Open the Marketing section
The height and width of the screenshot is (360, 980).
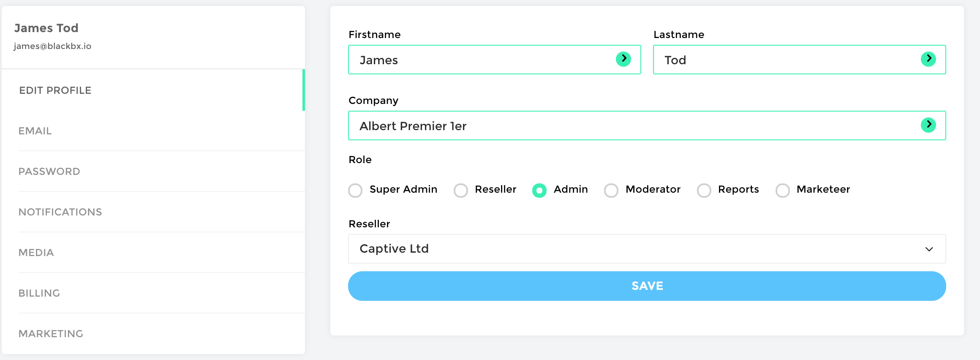[51, 334]
